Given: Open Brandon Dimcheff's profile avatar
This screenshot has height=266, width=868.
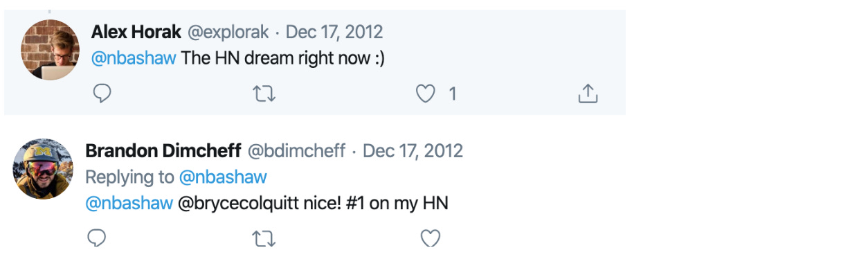Looking at the screenshot, I should click(44, 168).
